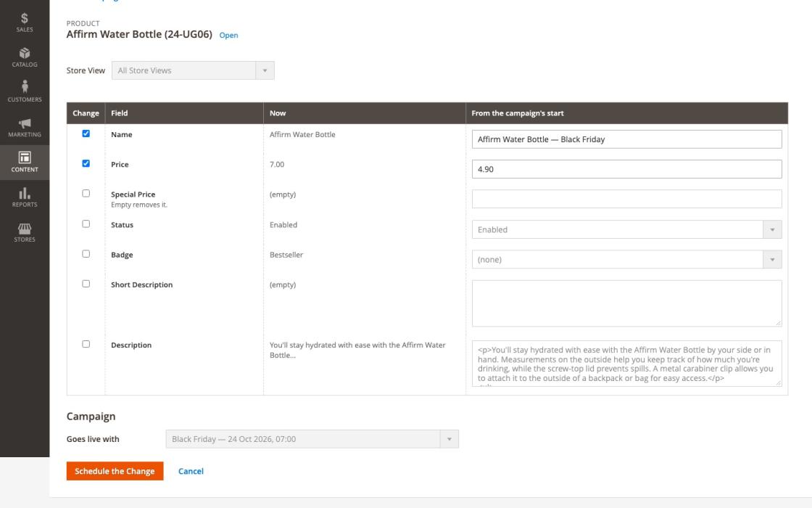The width and height of the screenshot is (812, 508).
Task: Click the 'Store View' label
Action: pyautogui.click(x=86, y=70)
